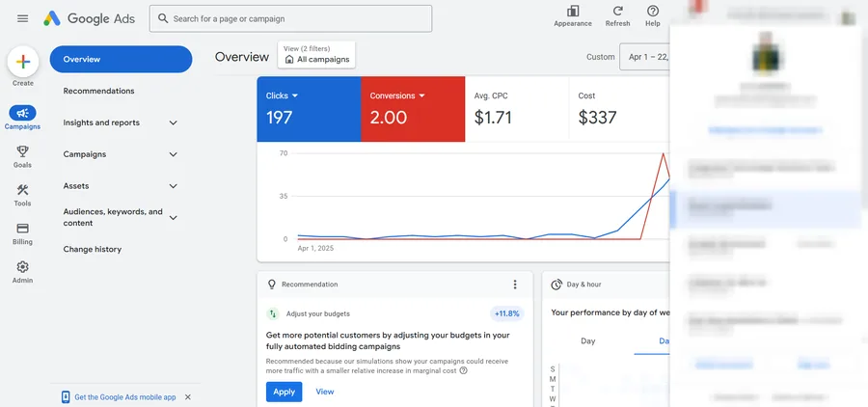Image resolution: width=868 pixels, height=407 pixels.
Task: Click the Custom date label
Action: tap(601, 57)
